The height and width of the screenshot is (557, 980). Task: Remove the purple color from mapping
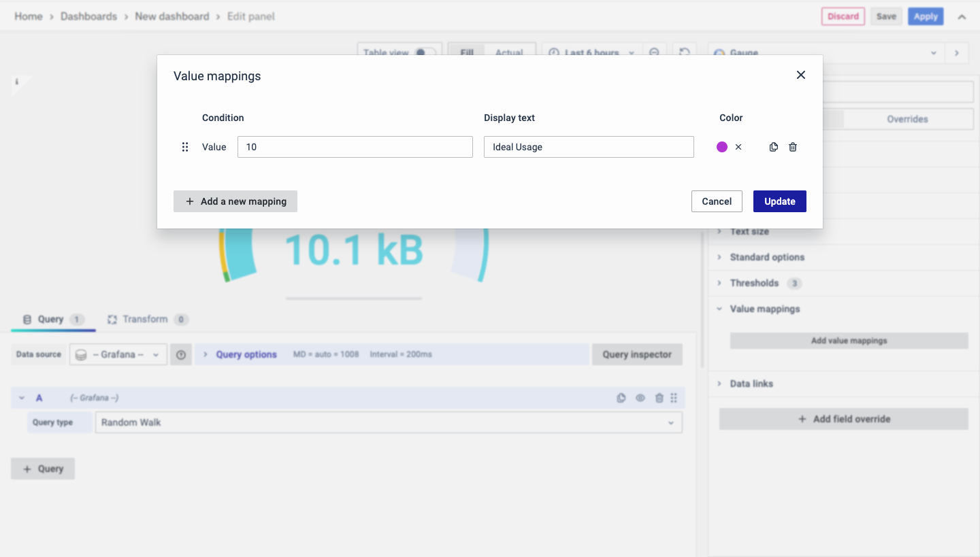coord(738,147)
